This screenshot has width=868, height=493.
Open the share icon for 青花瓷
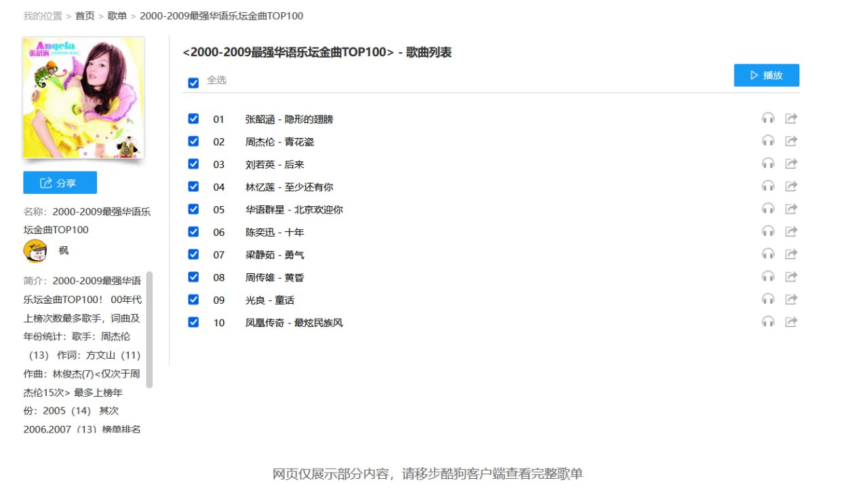tap(791, 140)
